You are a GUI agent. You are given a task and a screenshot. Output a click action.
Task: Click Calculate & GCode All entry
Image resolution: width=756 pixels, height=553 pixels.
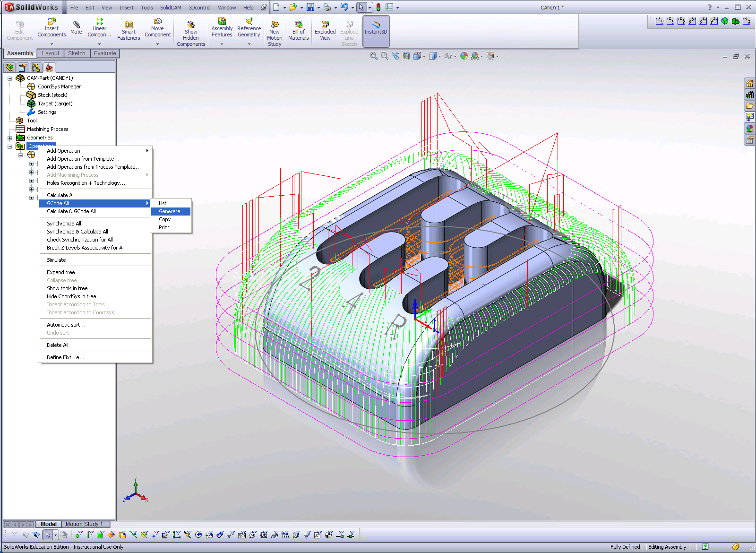pyautogui.click(x=95, y=211)
